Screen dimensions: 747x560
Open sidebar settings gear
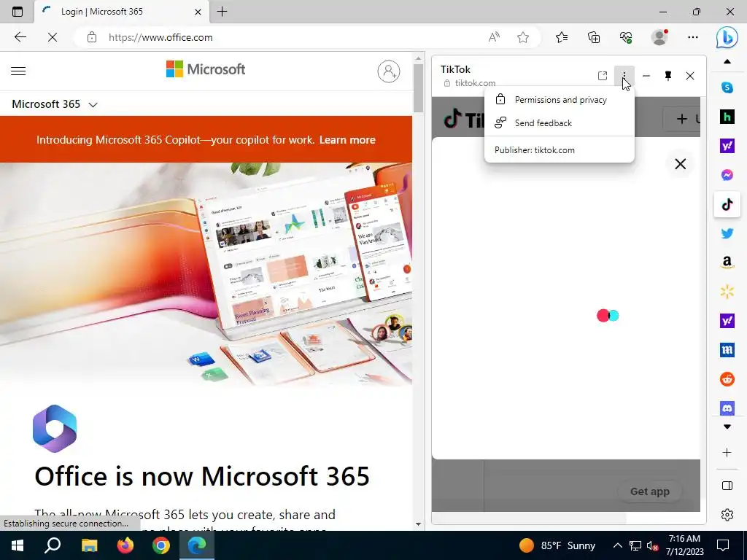point(727,514)
